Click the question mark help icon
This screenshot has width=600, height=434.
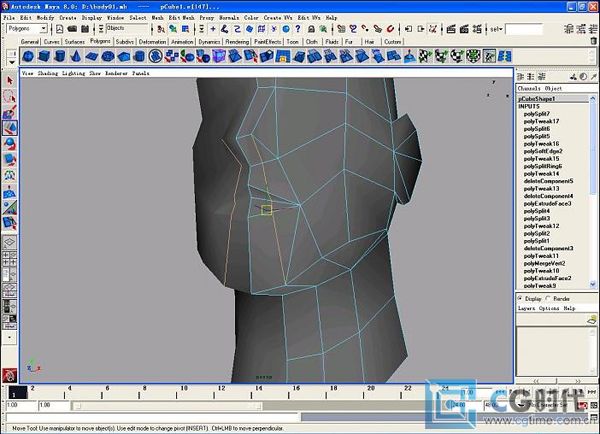click(x=298, y=29)
